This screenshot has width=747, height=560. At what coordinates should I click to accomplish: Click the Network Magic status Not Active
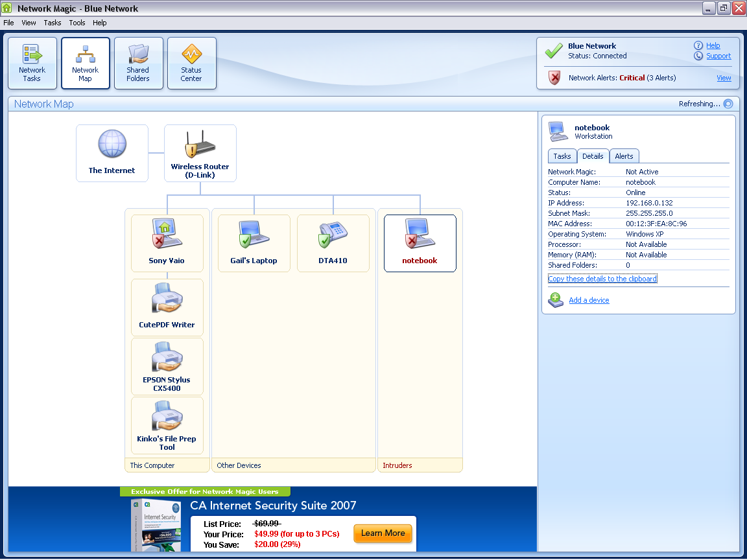point(642,172)
